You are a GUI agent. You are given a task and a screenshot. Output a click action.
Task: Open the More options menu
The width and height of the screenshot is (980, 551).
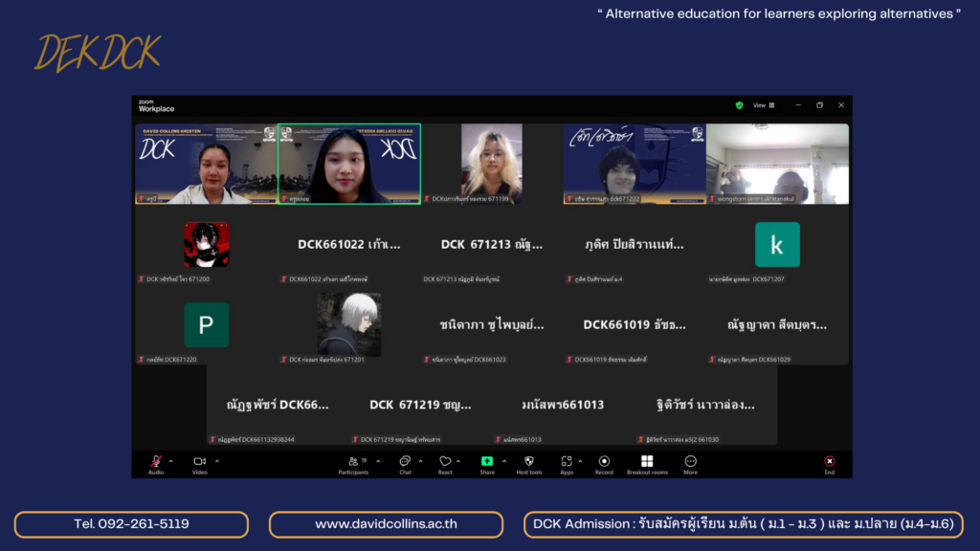pyautogui.click(x=690, y=462)
